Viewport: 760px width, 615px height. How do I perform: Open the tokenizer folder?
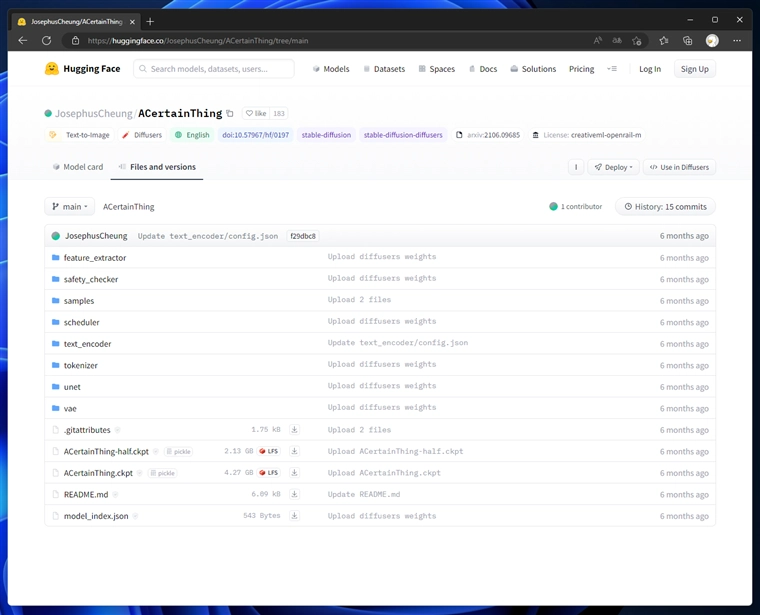pos(81,365)
